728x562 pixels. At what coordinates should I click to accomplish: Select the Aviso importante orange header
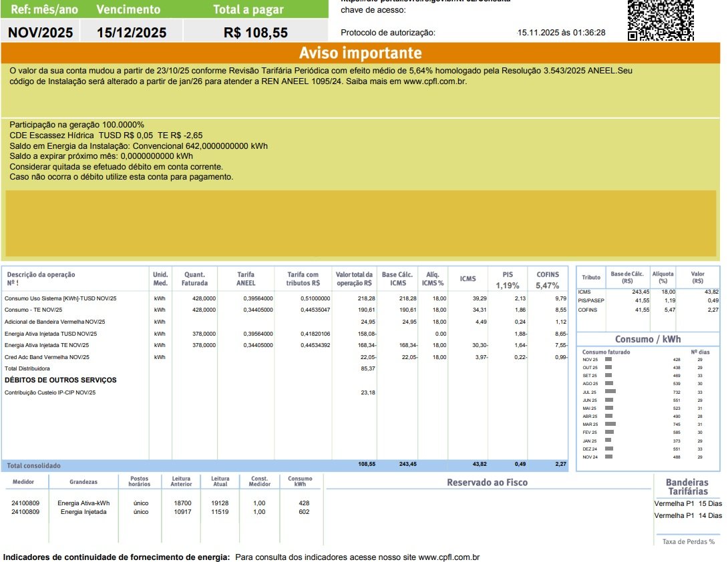[x=361, y=53]
